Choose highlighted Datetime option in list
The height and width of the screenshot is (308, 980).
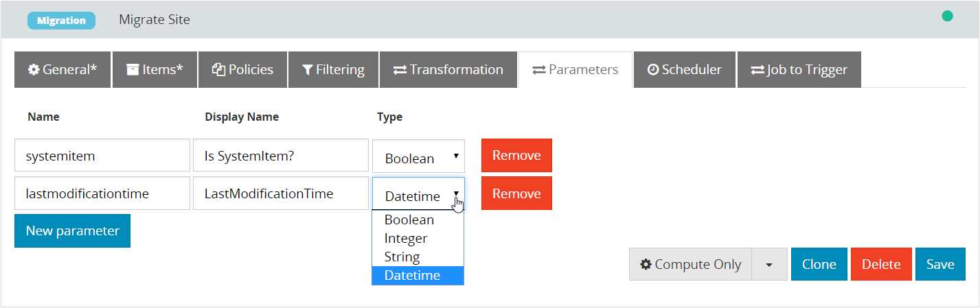click(418, 276)
